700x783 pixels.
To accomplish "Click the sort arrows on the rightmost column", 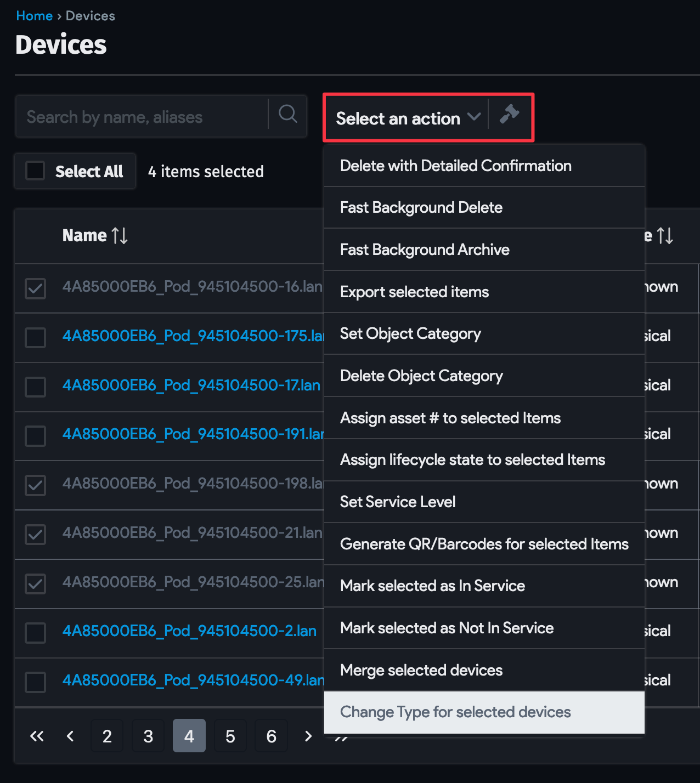I will (665, 235).
